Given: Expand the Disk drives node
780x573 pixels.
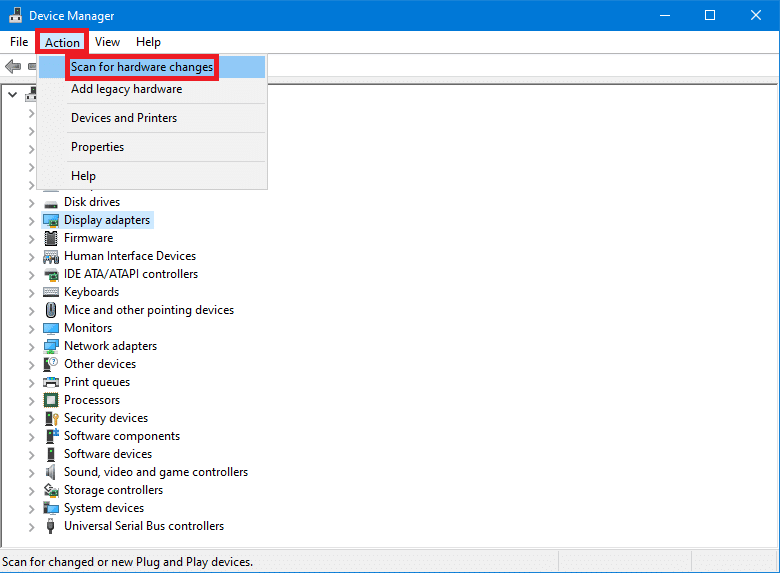Looking at the screenshot, I should click(x=31, y=203).
